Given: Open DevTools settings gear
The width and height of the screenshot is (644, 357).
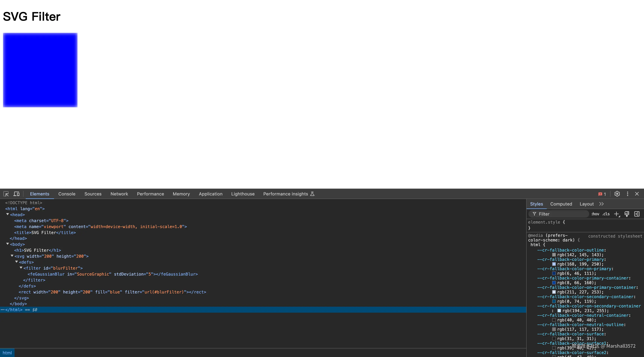Looking at the screenshot, I should pos(617,194).
